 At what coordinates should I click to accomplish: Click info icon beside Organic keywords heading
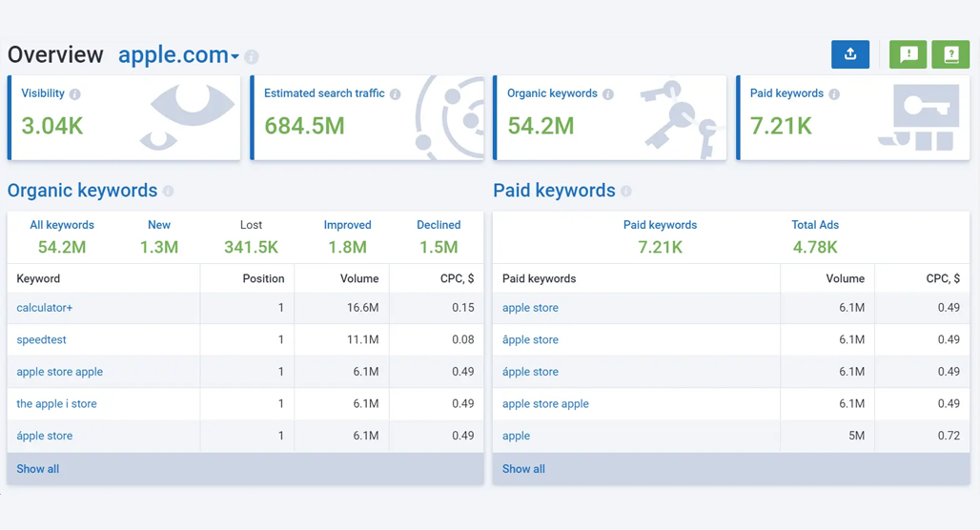168,192
